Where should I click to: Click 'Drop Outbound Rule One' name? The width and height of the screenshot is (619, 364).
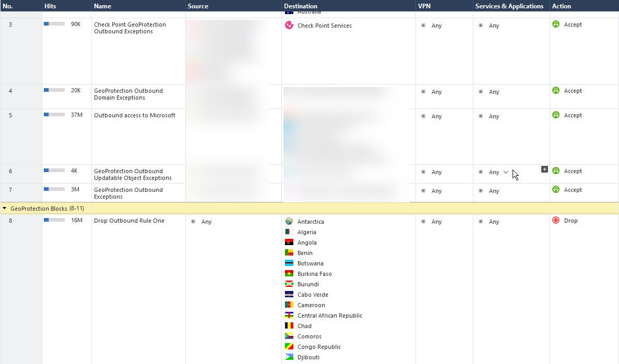[129, 221]
